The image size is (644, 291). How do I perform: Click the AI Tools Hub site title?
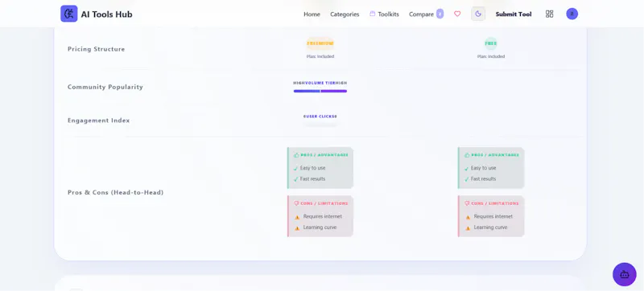[107, 14]
